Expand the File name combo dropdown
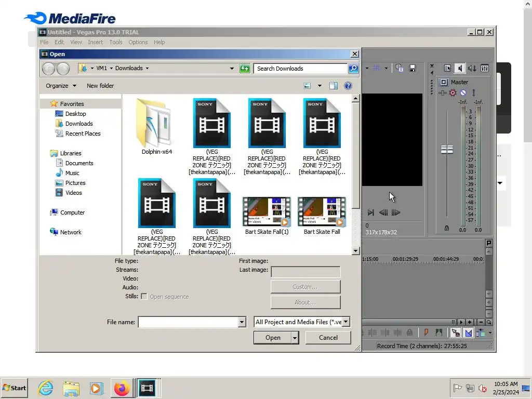This screenshot has width=532, height=399. 242,322
